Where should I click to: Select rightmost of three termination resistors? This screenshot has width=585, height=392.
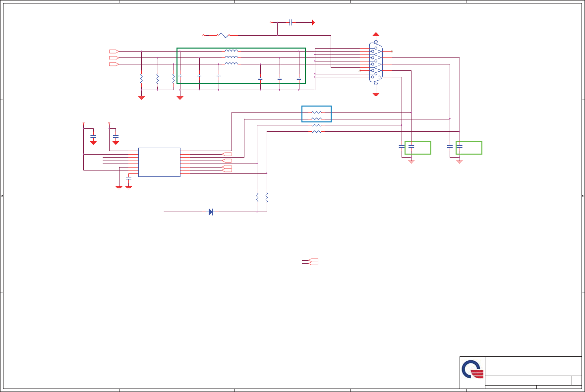(x=174, y=78)
